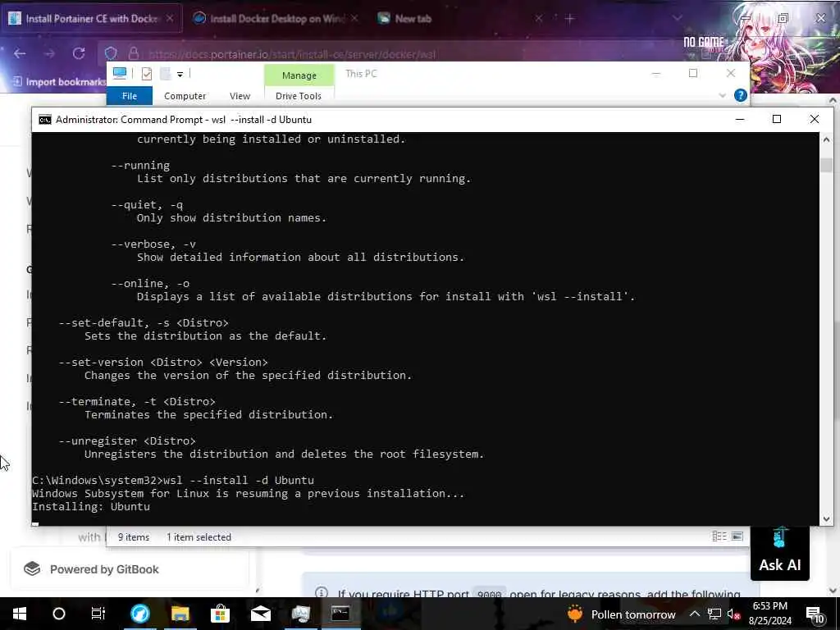Viewport: 840px width, 630px height.
Task: Show hidden system tray icons
Action: [694, 614]
